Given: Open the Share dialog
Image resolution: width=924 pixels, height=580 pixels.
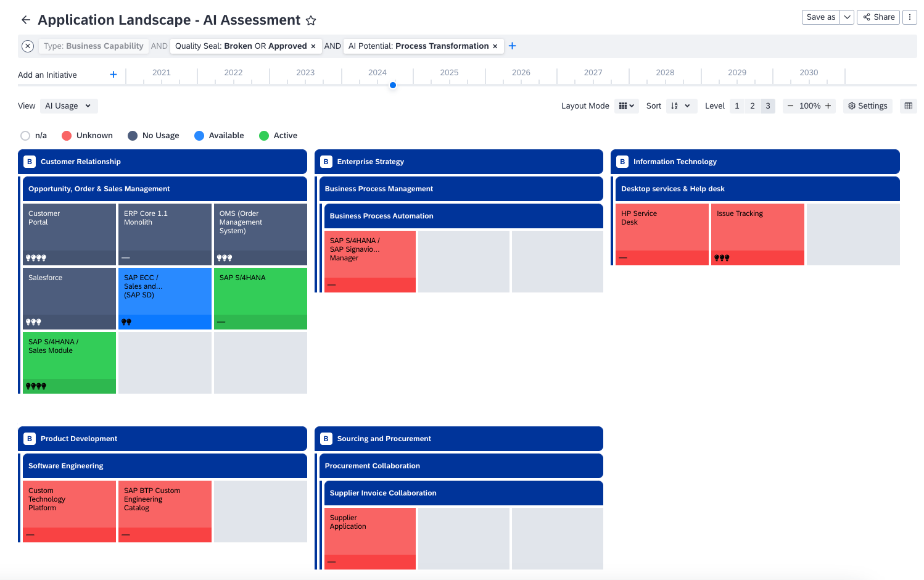Looking at the screenshot, I should click(x=878, y=17).
